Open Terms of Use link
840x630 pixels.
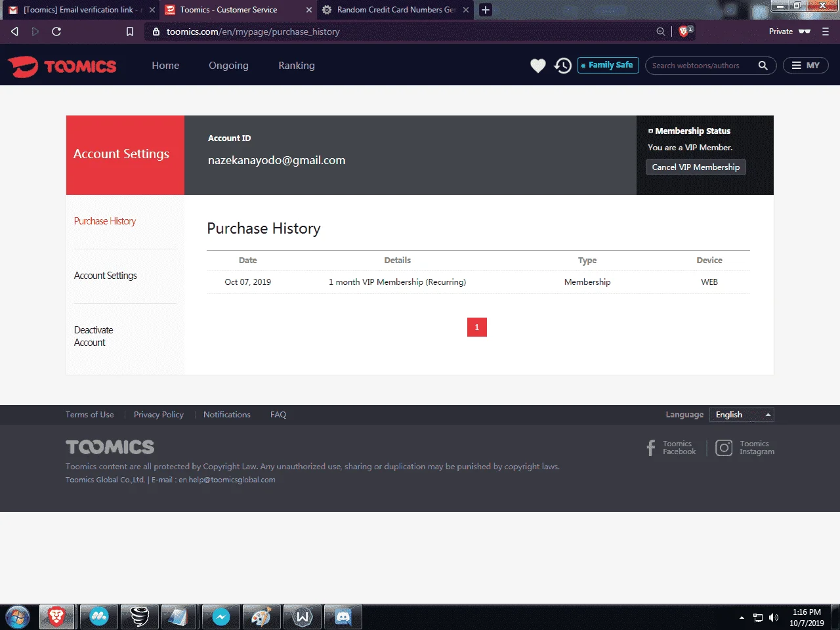click(90, 415)
